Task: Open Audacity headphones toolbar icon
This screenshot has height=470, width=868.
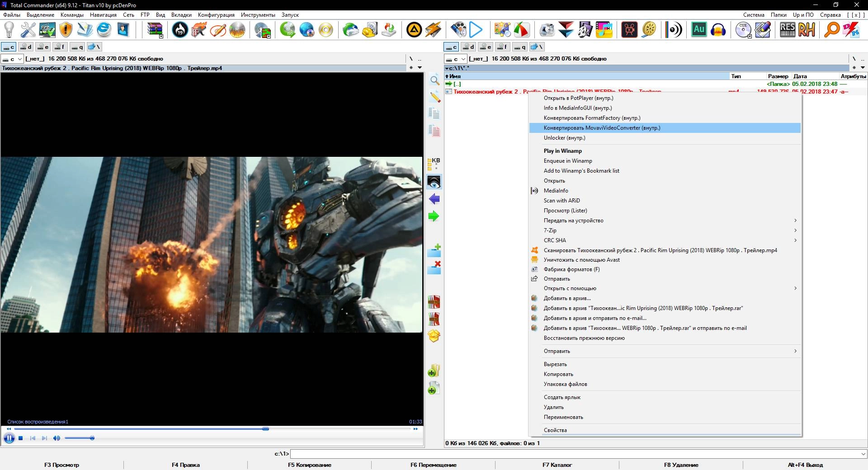Action: pos(718,30)
